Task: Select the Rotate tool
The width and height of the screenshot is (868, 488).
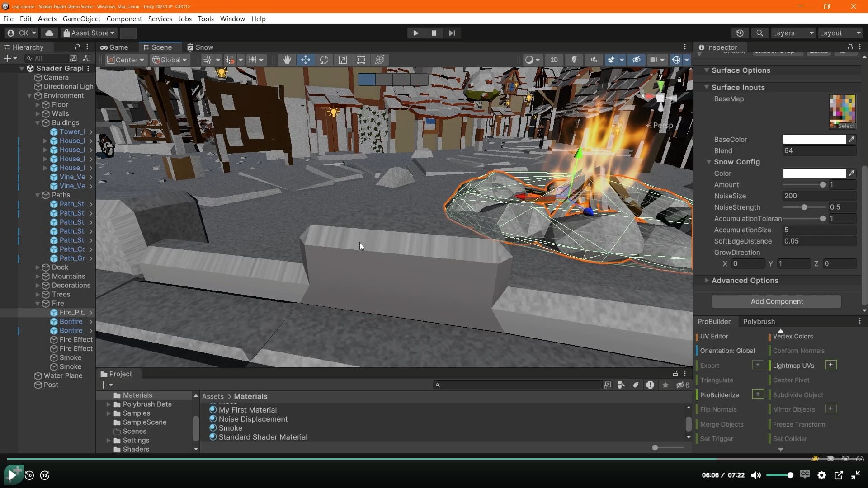Action: [x=324, y=60]
